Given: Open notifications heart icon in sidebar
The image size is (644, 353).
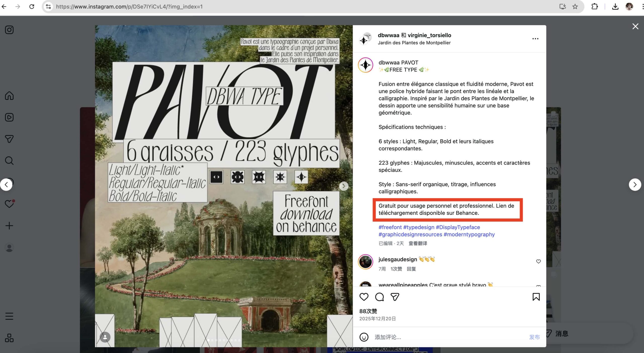Looking at the screenshot, I should pyautogui.click(x=10, y=204).
